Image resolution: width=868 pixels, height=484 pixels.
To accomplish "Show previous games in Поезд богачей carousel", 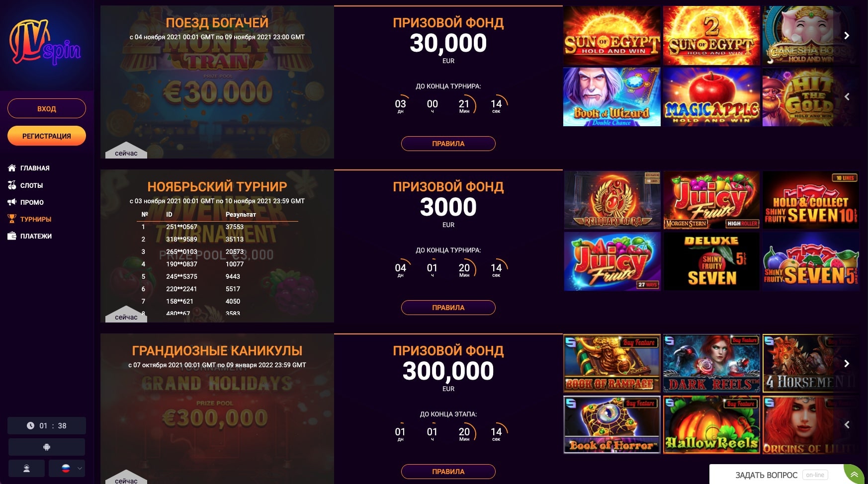I will point(847,97).
